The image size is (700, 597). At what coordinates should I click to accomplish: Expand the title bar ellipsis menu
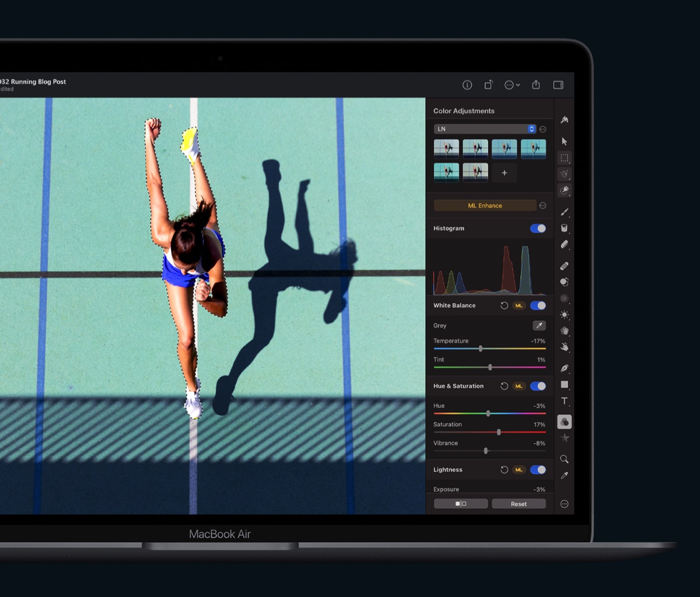[512, 85]
